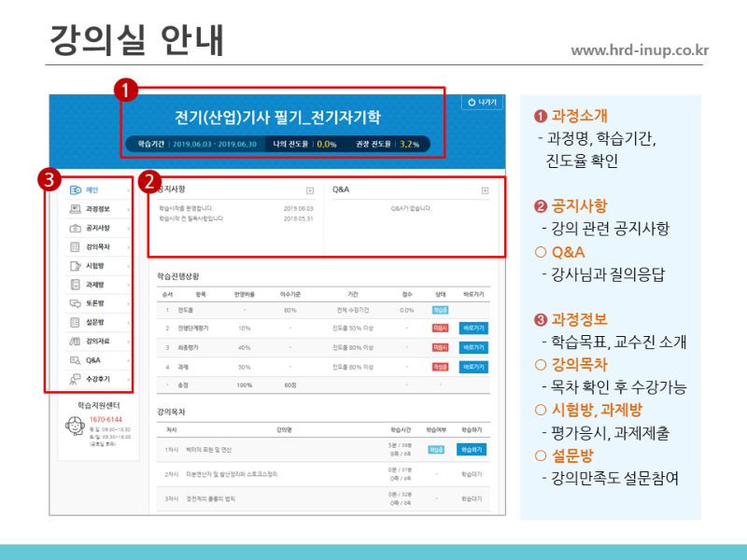Click the support center headset operator icon

point(76,426)
